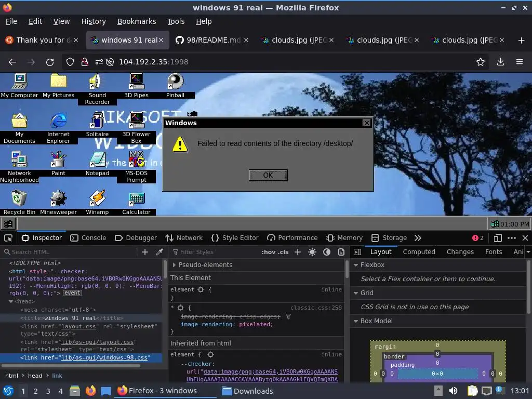Add a new node with plus icon
Screen dimensions: 532x399
click(145, 252)
